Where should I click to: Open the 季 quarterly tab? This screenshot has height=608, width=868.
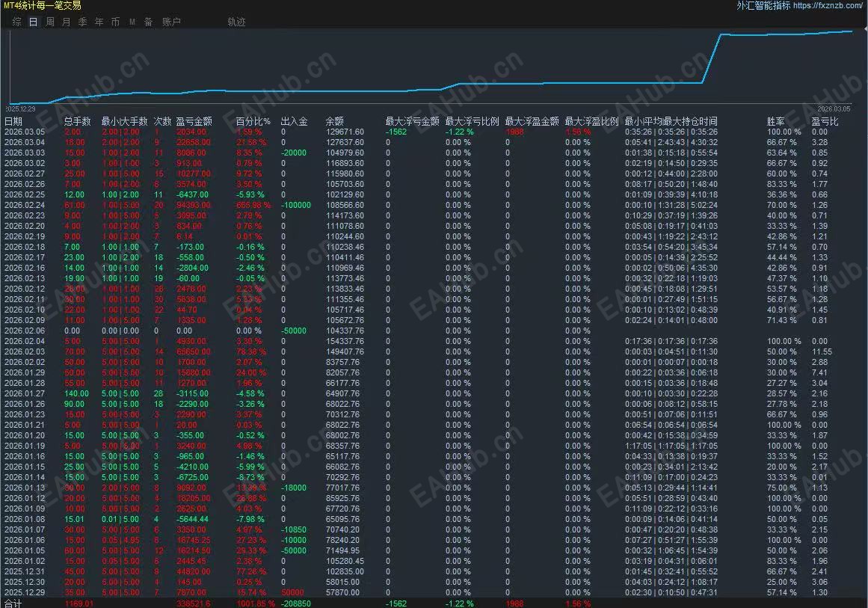tap(82, 22)
